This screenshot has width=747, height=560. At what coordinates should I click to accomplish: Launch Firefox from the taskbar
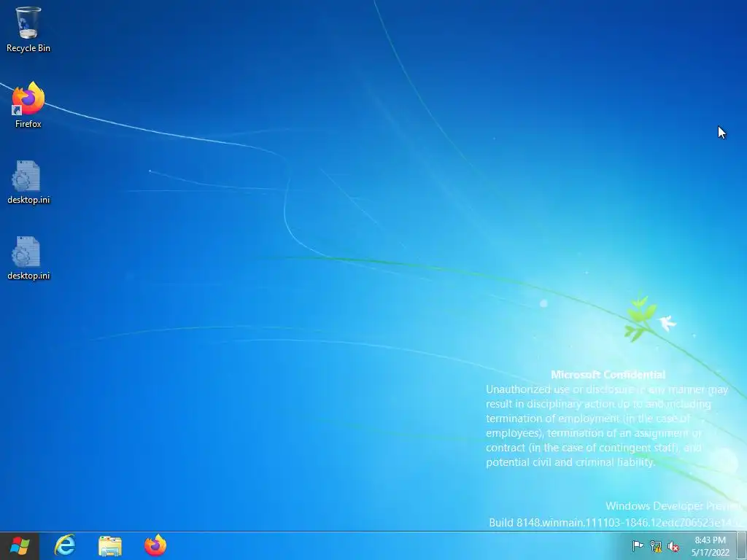pyautogui.click(x=155, y=545)
